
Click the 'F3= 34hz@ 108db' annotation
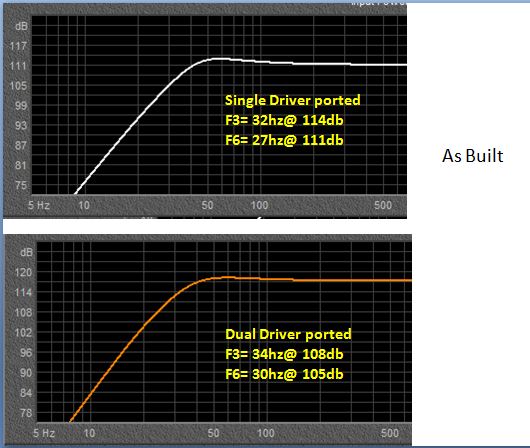coord(284,354)
